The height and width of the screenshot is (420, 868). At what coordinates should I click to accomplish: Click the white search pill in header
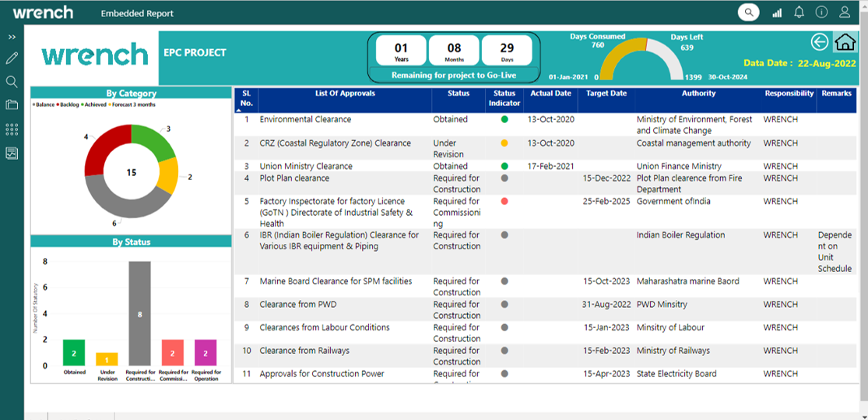pos(749,12)
